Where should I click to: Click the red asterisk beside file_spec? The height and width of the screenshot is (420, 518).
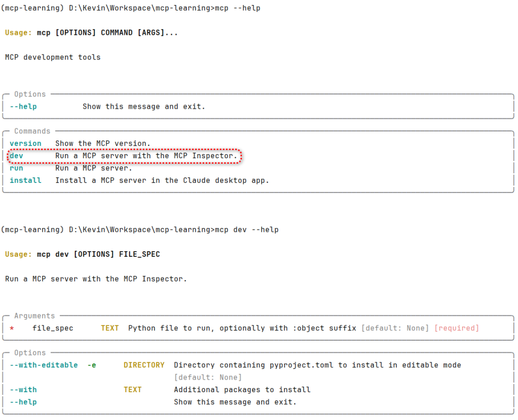pos(12,328)
